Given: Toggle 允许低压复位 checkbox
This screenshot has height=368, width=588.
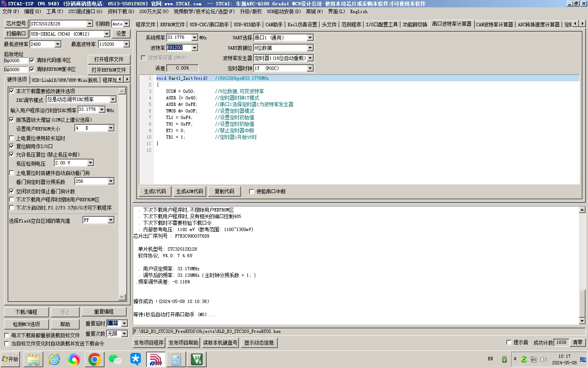Looking at the screenshot, I should (x=11, y=154).
